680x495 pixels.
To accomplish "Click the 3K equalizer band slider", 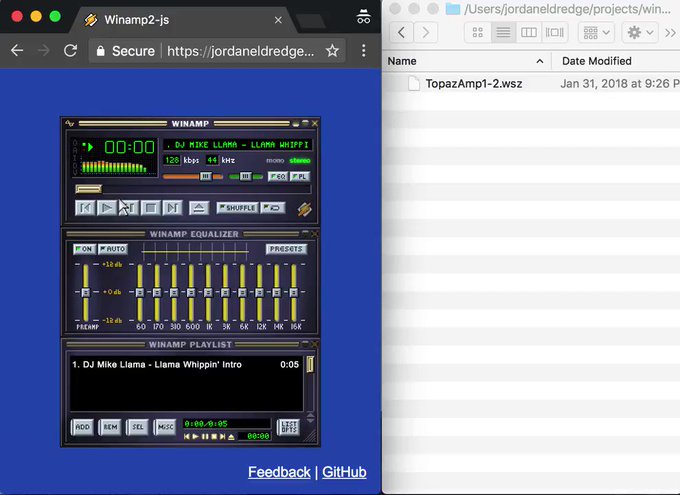I will coord(225,292).
